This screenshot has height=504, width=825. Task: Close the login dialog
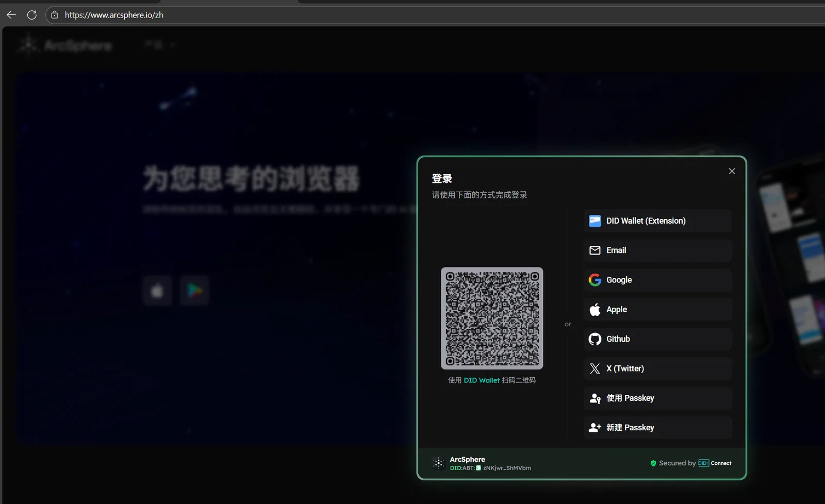click(732, 171)
